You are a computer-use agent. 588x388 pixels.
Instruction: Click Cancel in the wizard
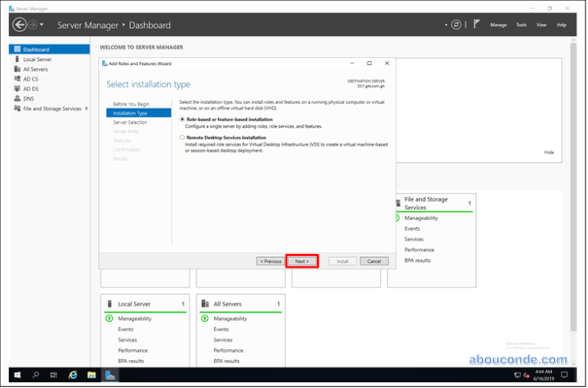click(x=373, y=261)
